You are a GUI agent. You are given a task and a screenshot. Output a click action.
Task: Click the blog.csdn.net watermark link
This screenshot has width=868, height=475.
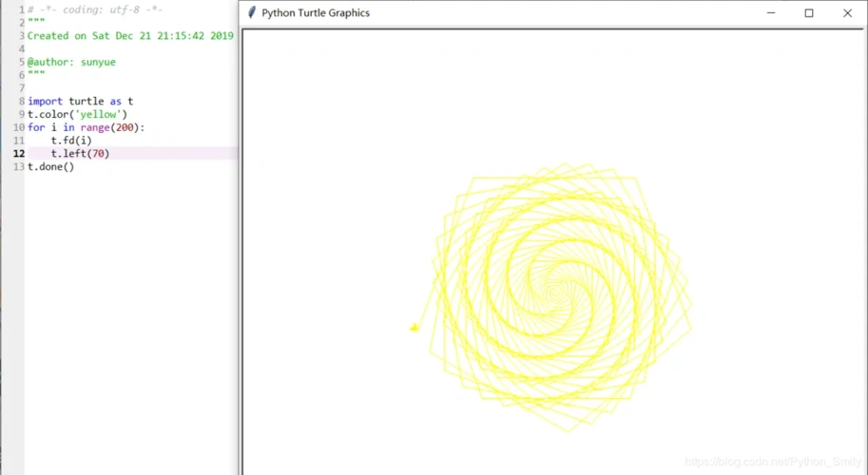pos(773,462)
